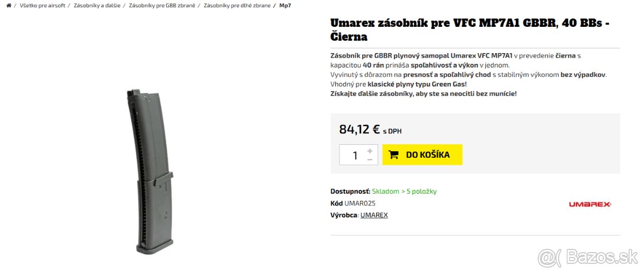Go to 'Zásobníky a ďalšie' breadcrumb category
Image resolution: width=644 pixels, height=273 pixels.
click(97, 5)
